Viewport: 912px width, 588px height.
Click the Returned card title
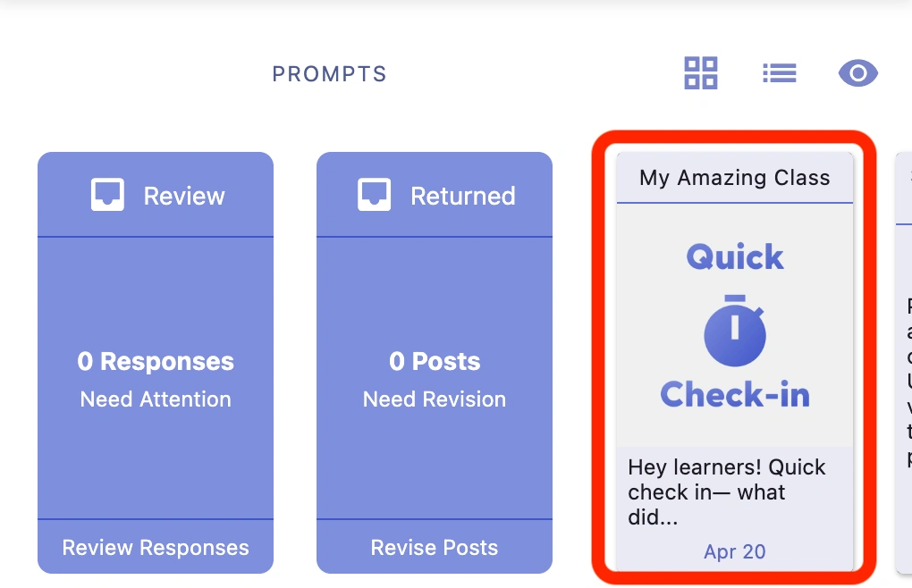(x=462, y=195)
